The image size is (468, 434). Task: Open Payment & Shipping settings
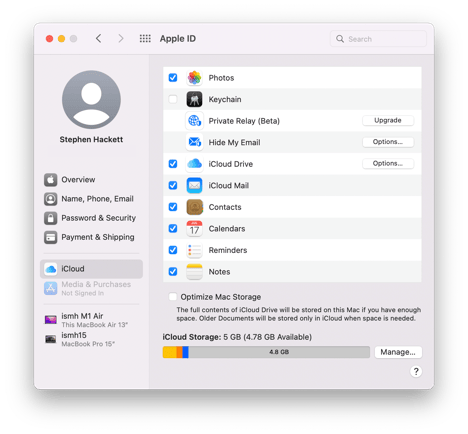91,237
